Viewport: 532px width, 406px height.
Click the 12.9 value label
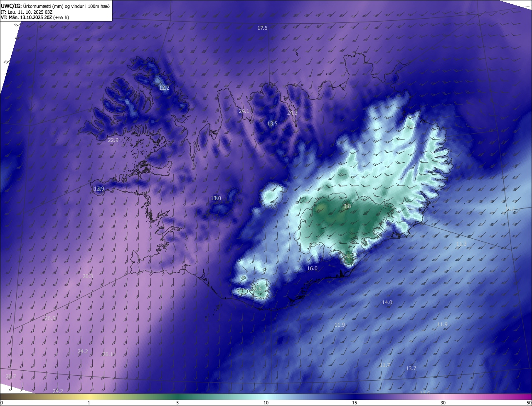pyautogui.click(x=99, y=189)
